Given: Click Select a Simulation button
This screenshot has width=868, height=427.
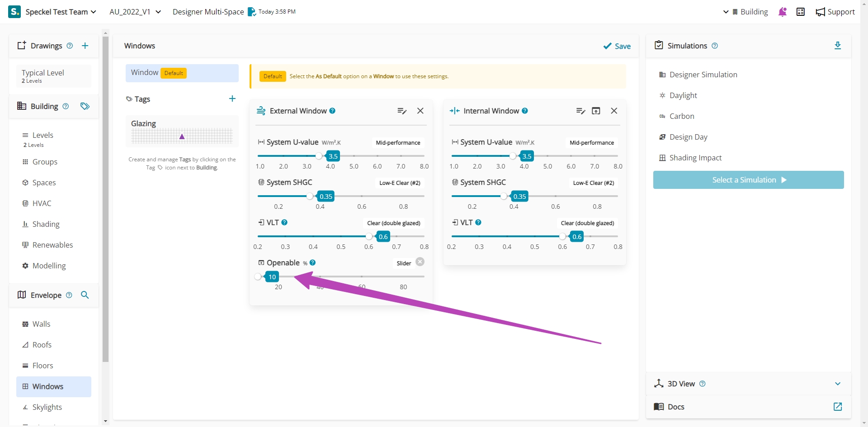Looking at the screenshot, I should pyautogui.click(x=748, y=180).
